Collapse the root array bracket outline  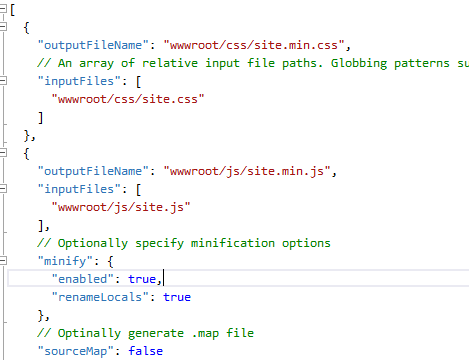point(3,8)
